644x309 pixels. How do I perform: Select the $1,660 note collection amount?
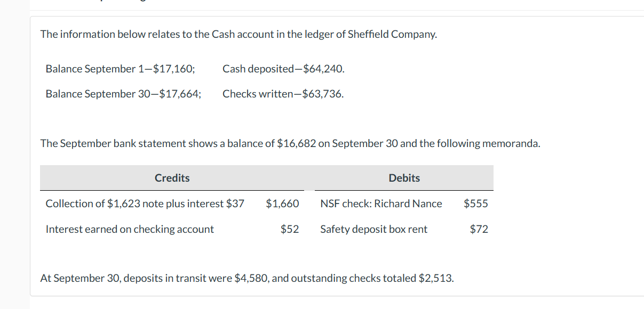(x=282, y=204)
